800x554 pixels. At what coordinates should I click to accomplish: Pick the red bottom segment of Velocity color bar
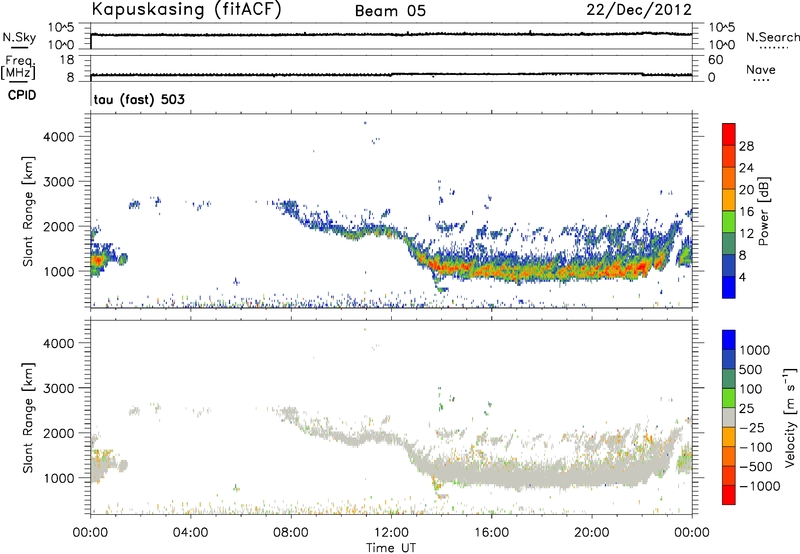click(x=729, y=495)
